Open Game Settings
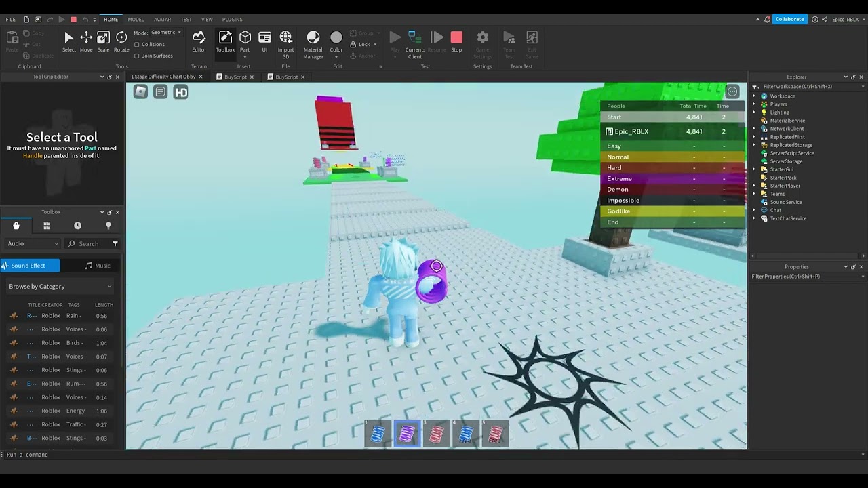Screen dimensions: 868x488 pos(483,45)
